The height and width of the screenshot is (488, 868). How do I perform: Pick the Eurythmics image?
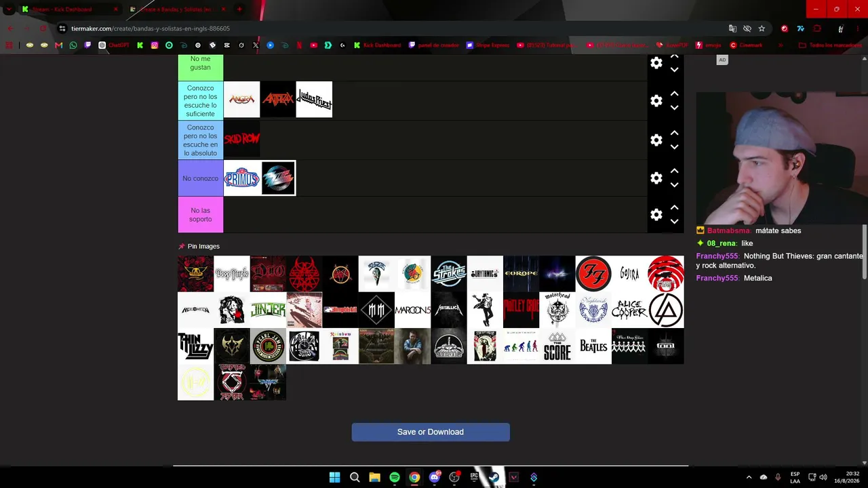coord(485,274)
